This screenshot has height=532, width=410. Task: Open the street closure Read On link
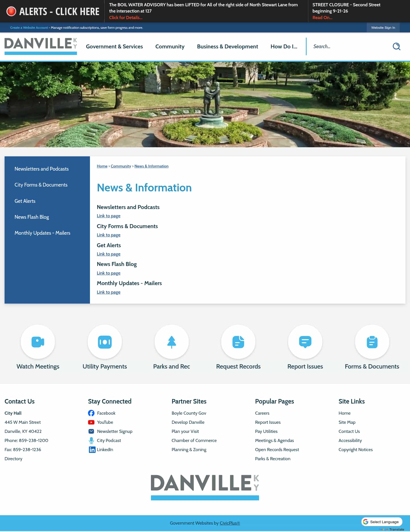click(322, 18)
